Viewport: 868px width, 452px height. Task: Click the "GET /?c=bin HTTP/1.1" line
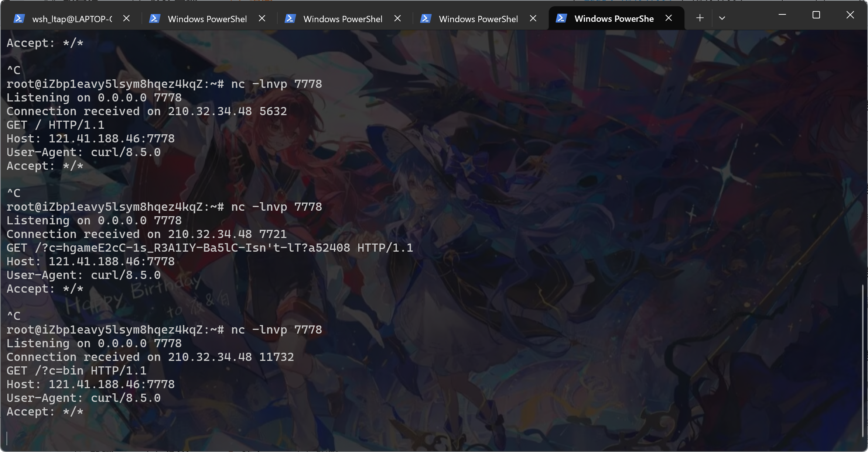76,371
